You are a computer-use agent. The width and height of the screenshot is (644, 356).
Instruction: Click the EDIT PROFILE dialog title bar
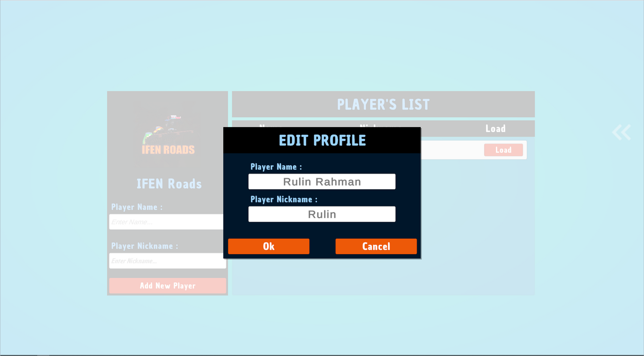(x=322, y=140)
